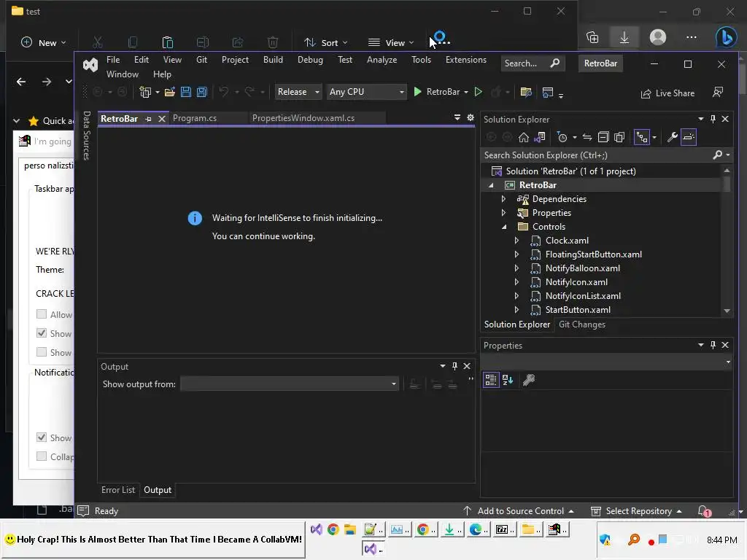The image size is (747, 560).
Task: Check the unchecked Show checkbox above Notification
Action: point(42,352)
